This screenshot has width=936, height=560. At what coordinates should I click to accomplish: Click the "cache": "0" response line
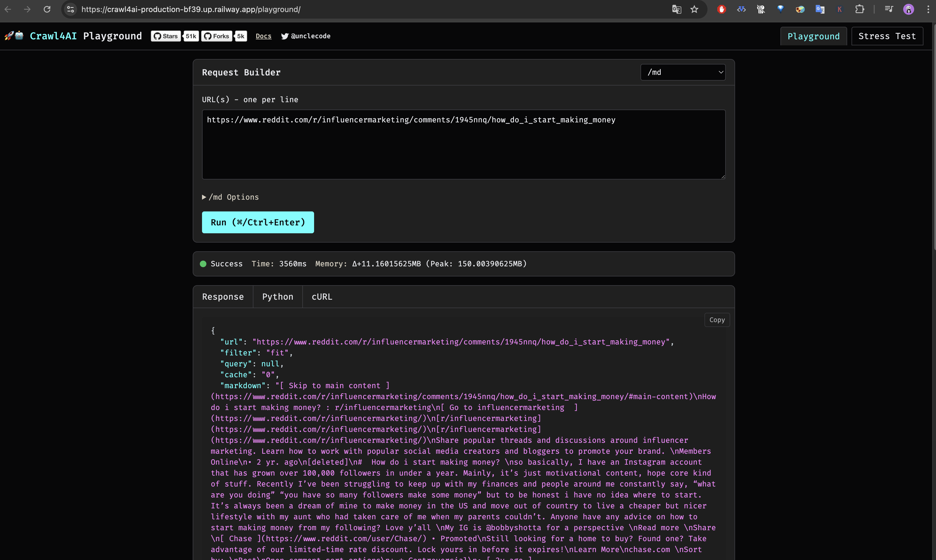(250, 374)
